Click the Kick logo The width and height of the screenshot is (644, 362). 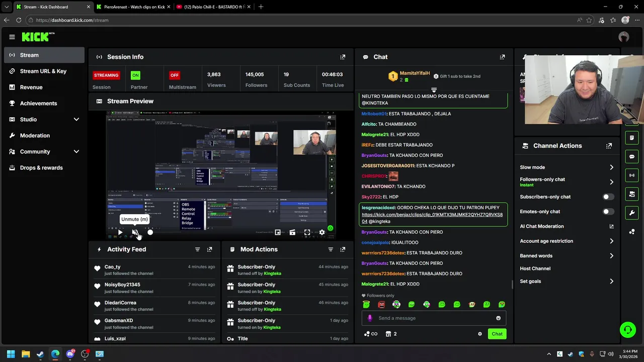38,37
